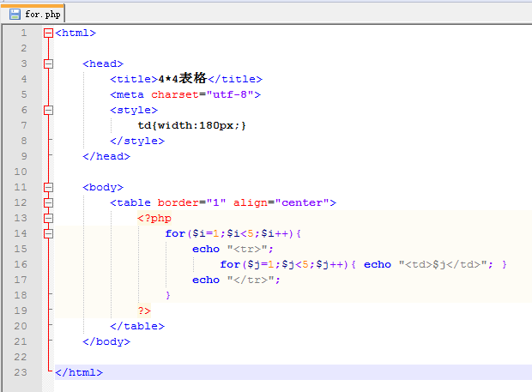Click line number 1 in the margin
Image resolution: width=532 pixels, height=392 pixels.
pyautogui.click(x=24, y=33)
